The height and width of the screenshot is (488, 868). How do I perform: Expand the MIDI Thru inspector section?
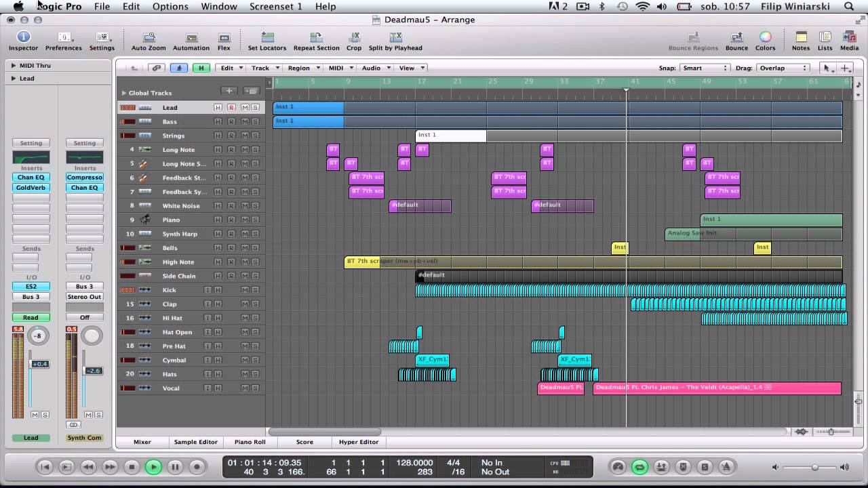click(13, 66)
